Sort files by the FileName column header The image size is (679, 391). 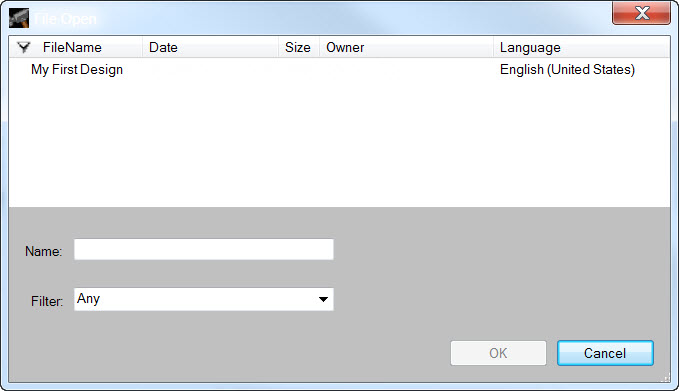pyautogui.click(x=72, y=47)
